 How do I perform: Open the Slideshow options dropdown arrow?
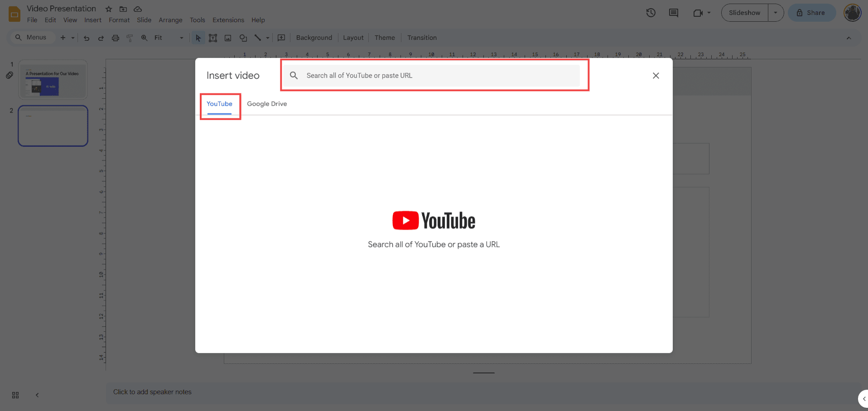tap(776, 13)
